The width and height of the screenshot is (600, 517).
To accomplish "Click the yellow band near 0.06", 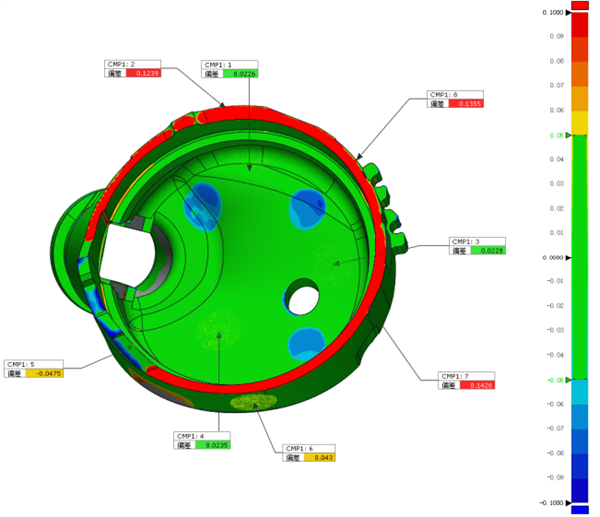I will click(580, 123).
